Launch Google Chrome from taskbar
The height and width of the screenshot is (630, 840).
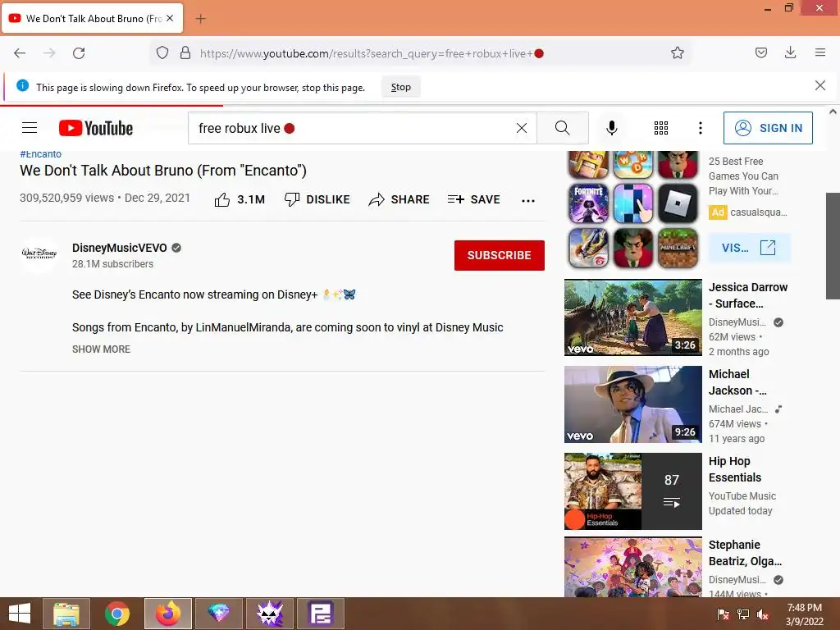click(116, 614)
